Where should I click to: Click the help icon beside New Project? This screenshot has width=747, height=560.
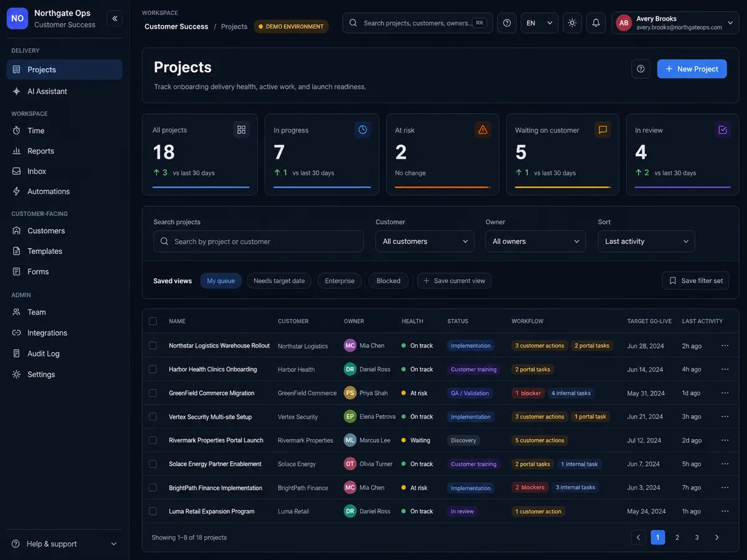(641, 69)
